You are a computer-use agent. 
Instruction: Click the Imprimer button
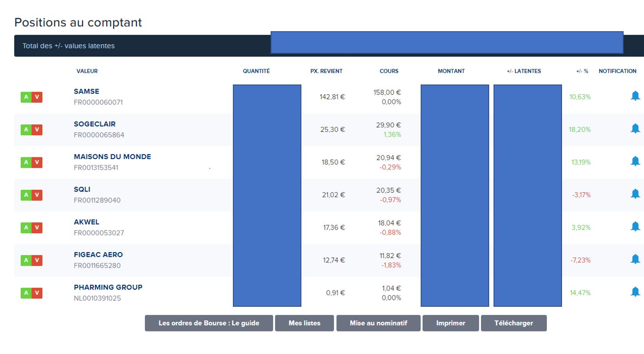tap(451, 323)
